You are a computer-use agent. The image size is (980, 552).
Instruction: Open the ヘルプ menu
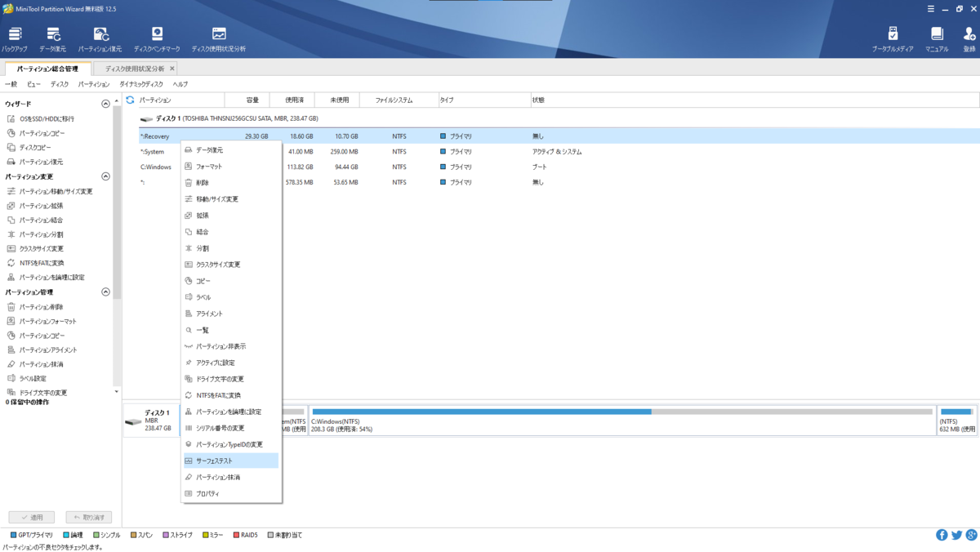tap(180, 84)
